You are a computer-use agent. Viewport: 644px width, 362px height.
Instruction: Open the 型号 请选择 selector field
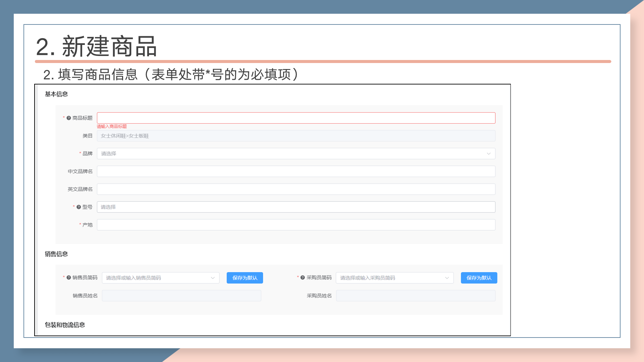[x=296, y=207]
